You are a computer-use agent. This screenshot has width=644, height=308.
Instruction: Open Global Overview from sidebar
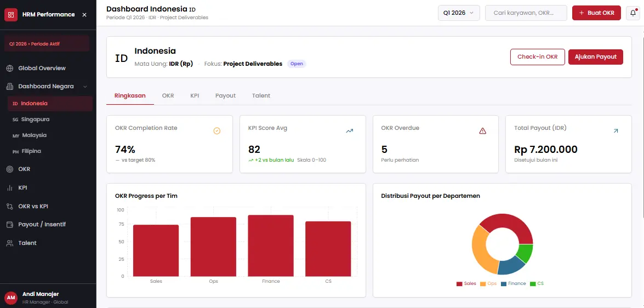point(42,69)
